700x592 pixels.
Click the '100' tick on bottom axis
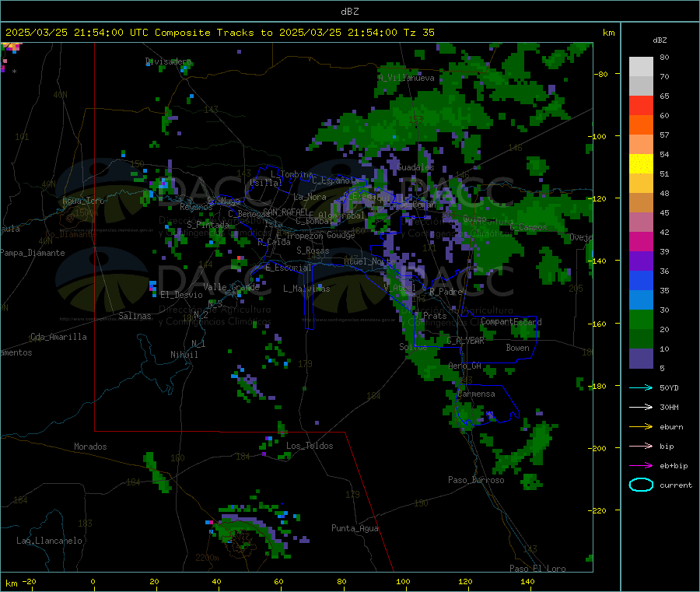coord(403,581)
